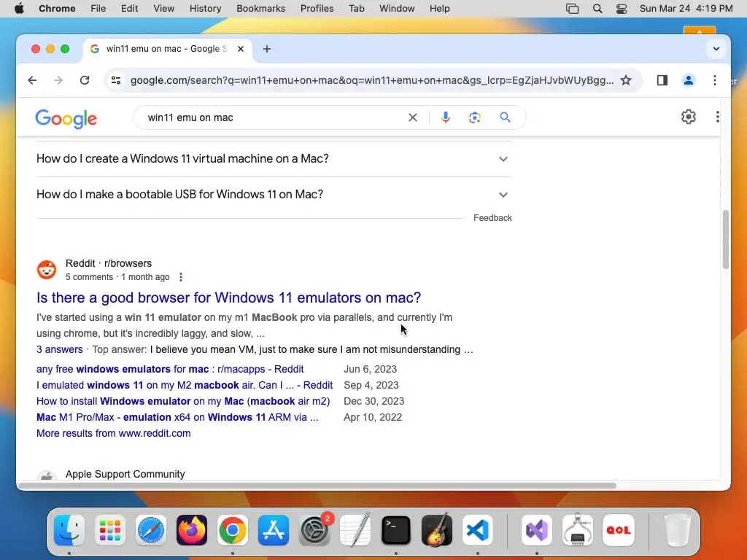Screen dimensions: 747x560
Task: Click the horizontal scrollbar at bottom
Action: pos(317,486)
